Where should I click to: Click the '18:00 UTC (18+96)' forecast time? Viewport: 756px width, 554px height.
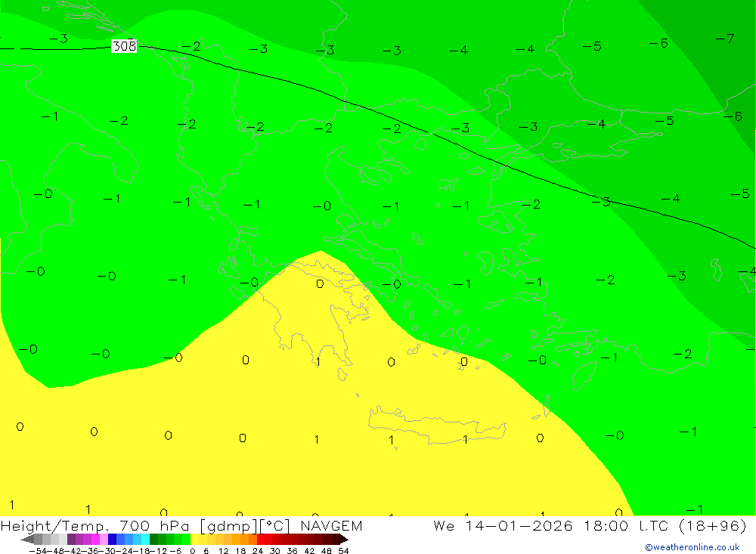(x=665, y=525)
